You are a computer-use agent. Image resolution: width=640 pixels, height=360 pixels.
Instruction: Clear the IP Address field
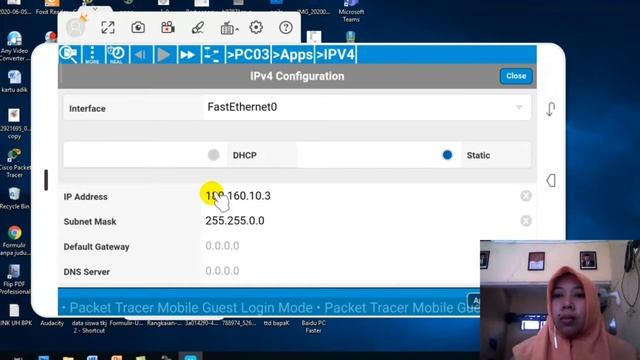tap(526, 196)
